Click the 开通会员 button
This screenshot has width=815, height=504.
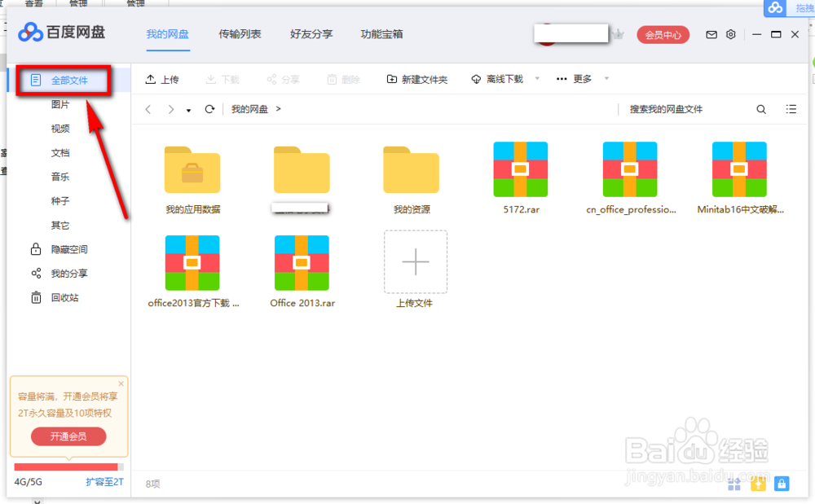pyautogui.click(x=68, y=436)
